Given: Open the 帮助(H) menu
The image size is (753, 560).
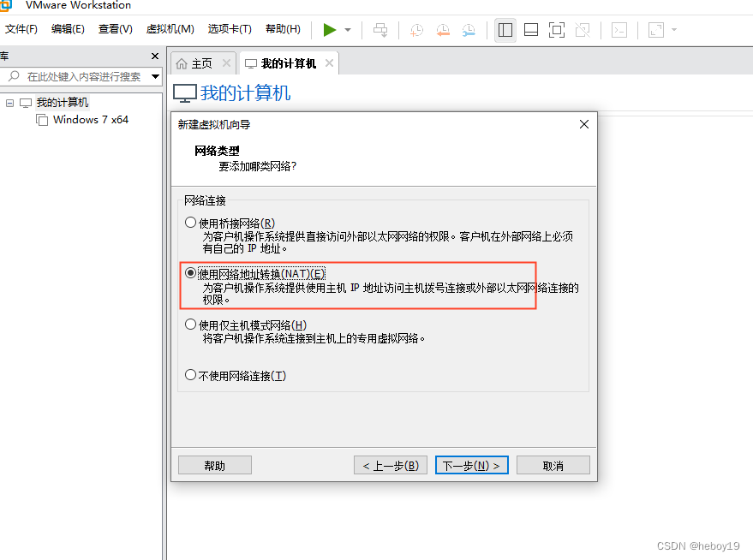Looking at the screenshot, I should 283,29.
